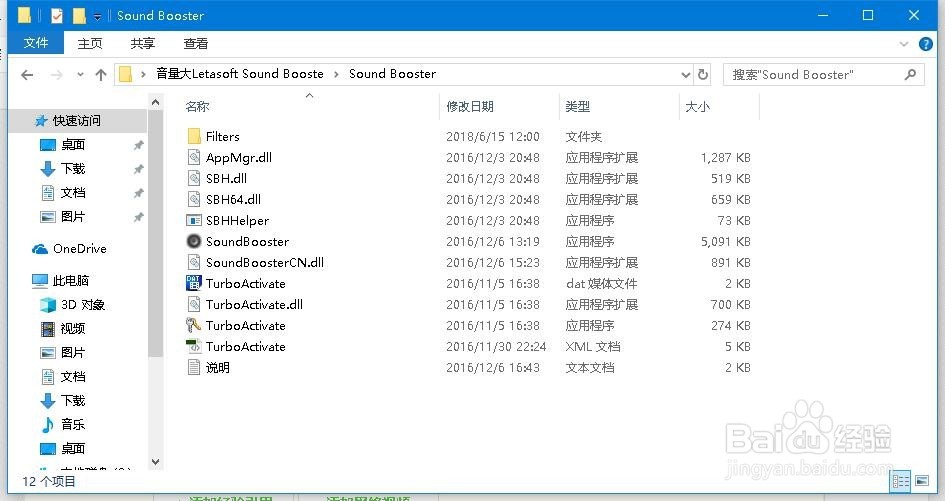
Task: Select the AppMgr.dll file icon
Action: coord(193,157)
